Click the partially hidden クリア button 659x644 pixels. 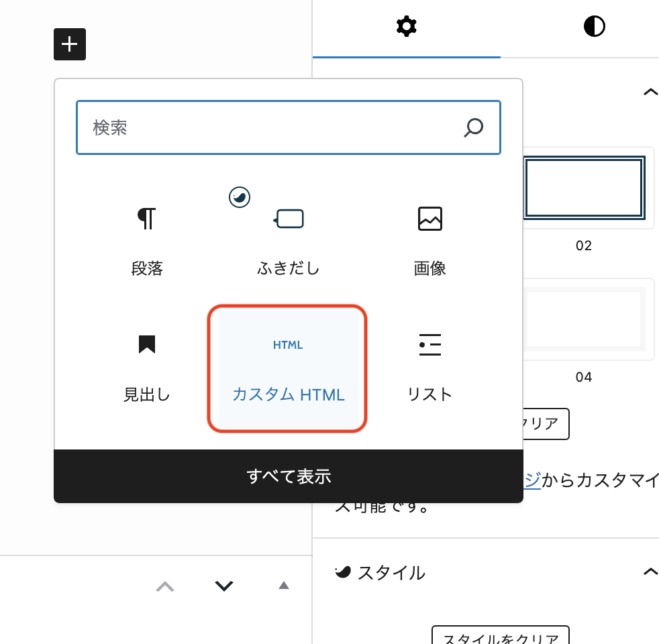tap(546, 424)
